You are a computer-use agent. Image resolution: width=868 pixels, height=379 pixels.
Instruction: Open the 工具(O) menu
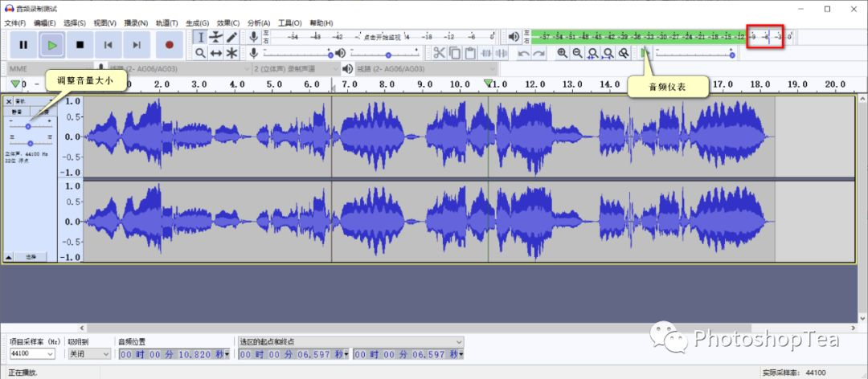pyautogui.click(x=289, y=23)
